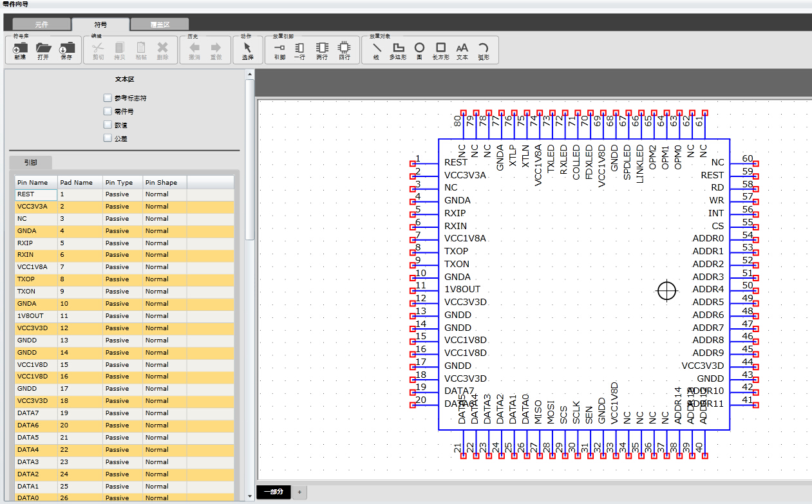Select the 长方形 rectangle tool
Screen dimensions: 812x504
click(x=440, y=51)
